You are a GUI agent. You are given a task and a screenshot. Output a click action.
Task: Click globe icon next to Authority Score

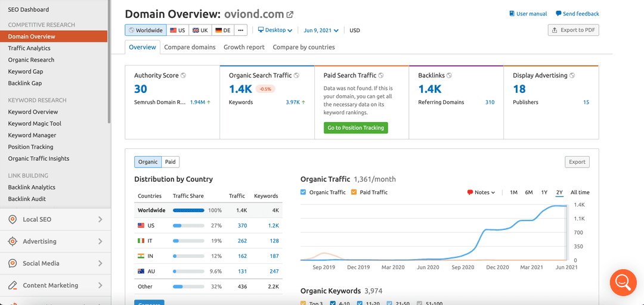click(183, 76)
